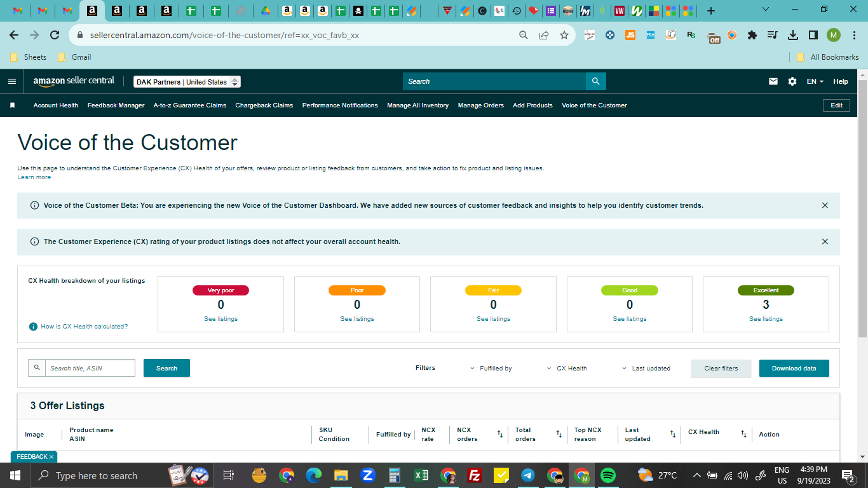
Task: Dismiss the CX rating account health banner
Action: tap(825, 241)
